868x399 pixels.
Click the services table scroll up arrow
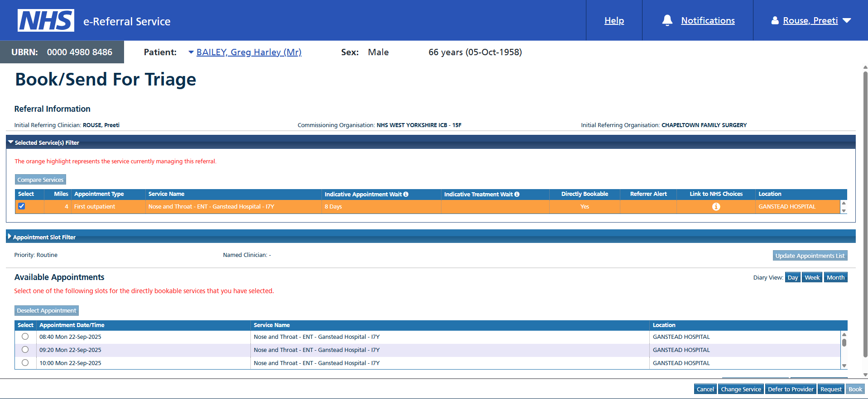844,203
